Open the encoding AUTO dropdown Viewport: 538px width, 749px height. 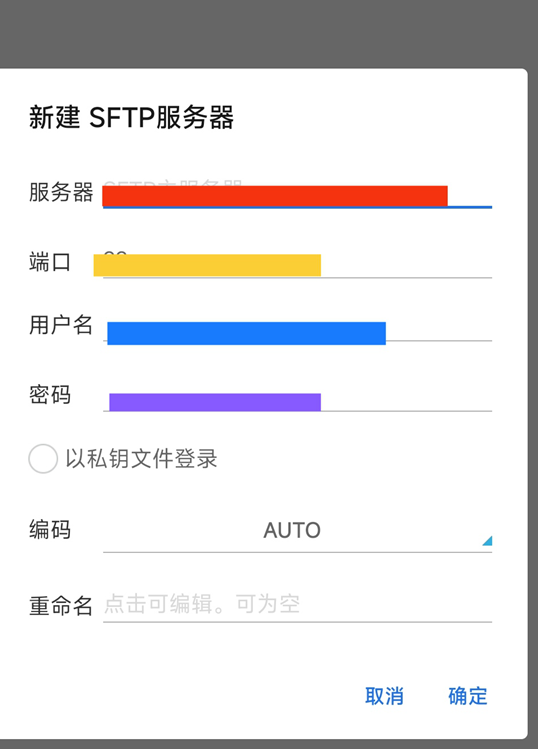[x=297, y=531]
